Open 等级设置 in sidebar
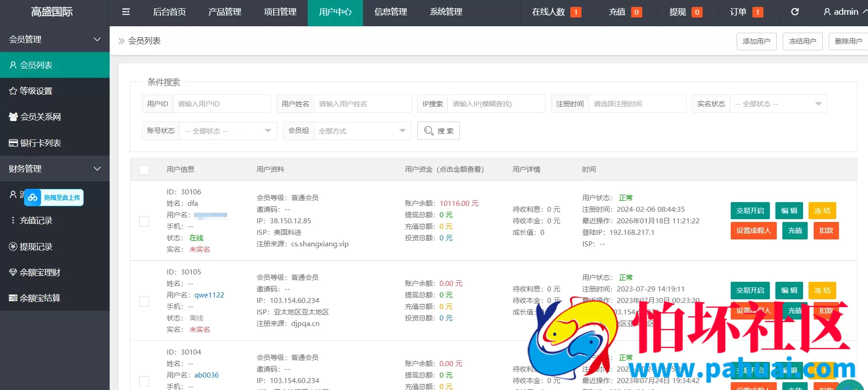Image resolution: width=868 pixels, height=390 pixels. (55, 91)
